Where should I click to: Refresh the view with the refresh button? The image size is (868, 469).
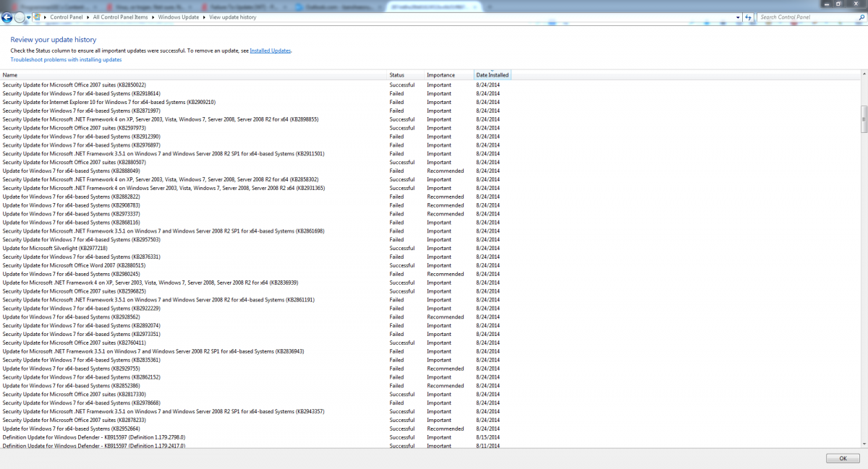coord(749,17)
